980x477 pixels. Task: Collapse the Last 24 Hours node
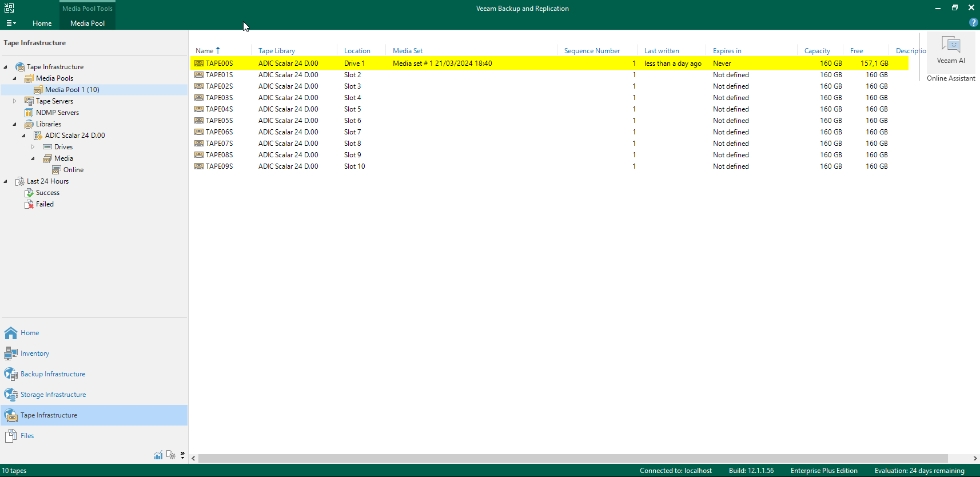[6, 181]
